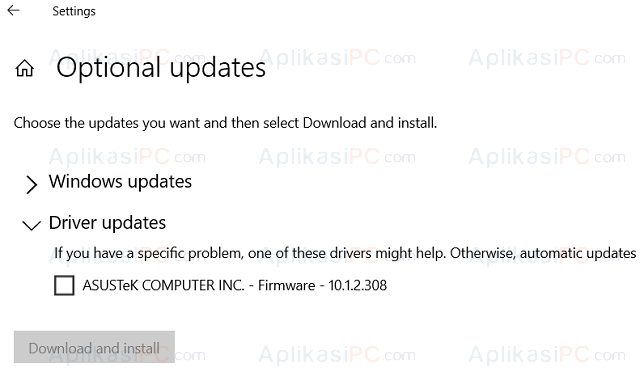Collapse the Driver updates chevron
The width and height of the screenshot is (640, 376).
tap(31, 225)
